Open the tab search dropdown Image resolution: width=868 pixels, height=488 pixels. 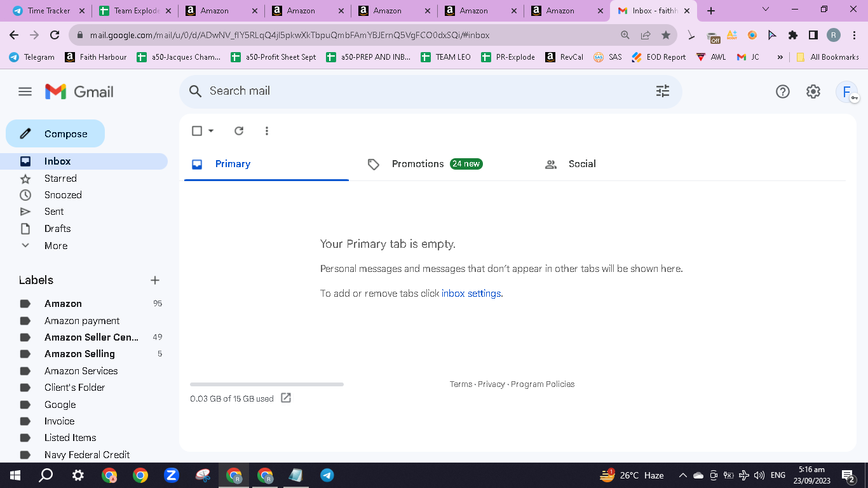[765, 10]
